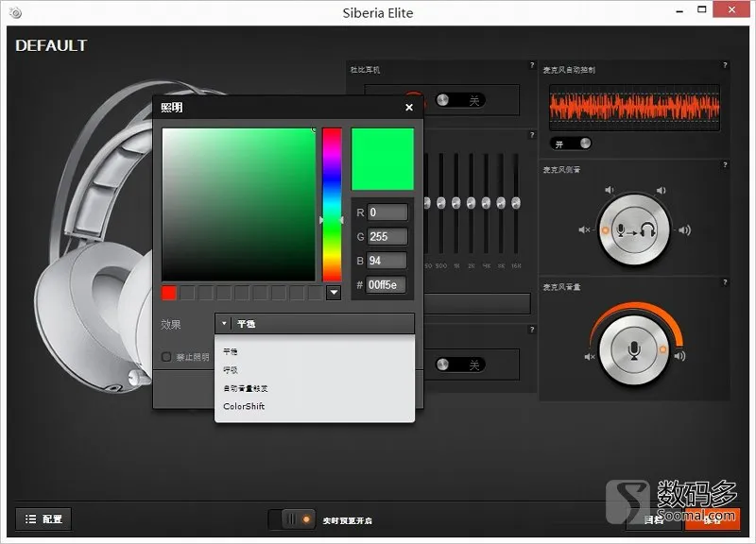756x544 pixels.
Task: Click the green color preview box
Action: click(x=383, y=159)
